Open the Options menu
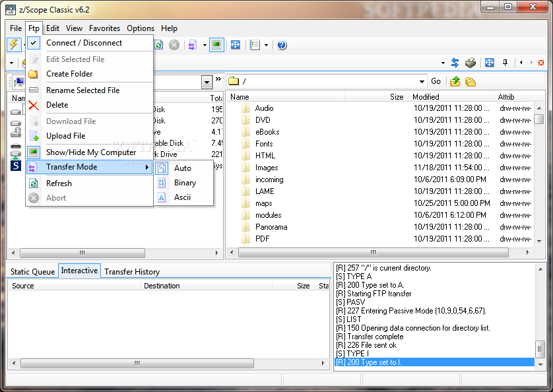The image size is (553, 392). click(x=141, y=28)
